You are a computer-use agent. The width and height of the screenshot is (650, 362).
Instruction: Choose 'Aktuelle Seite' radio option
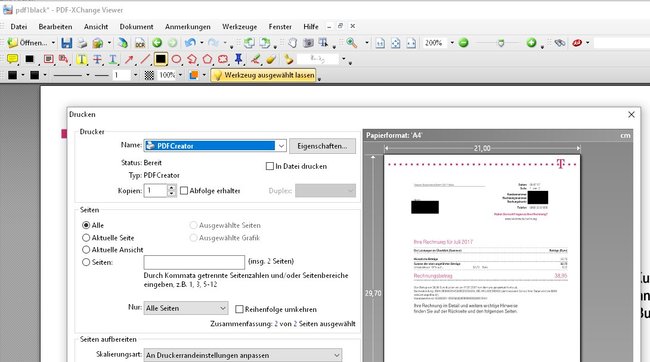(86, 238)
